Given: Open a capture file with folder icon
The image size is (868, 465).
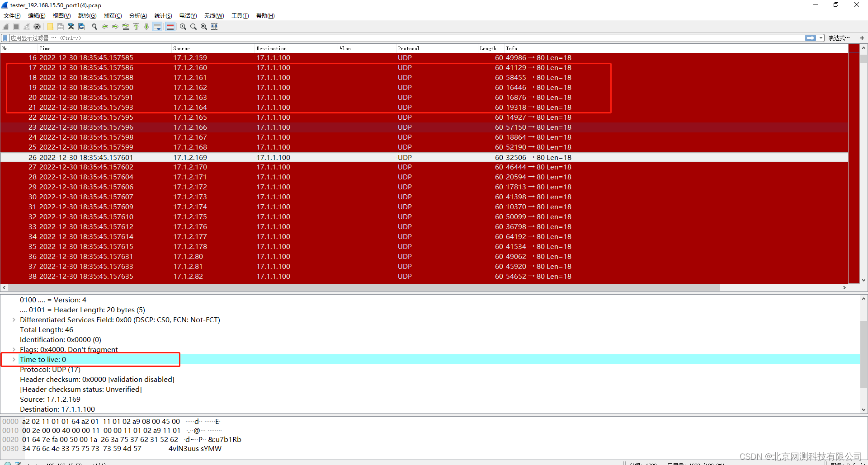Looking at the screenshot, I should pos(50,27).
